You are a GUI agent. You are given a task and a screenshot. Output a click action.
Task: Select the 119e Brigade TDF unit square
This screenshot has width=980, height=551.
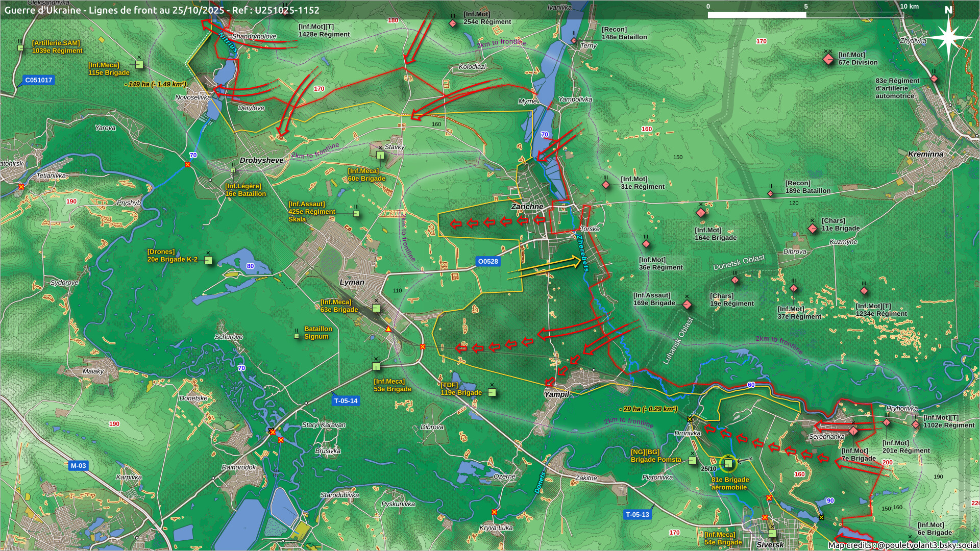tap(492, 392)
